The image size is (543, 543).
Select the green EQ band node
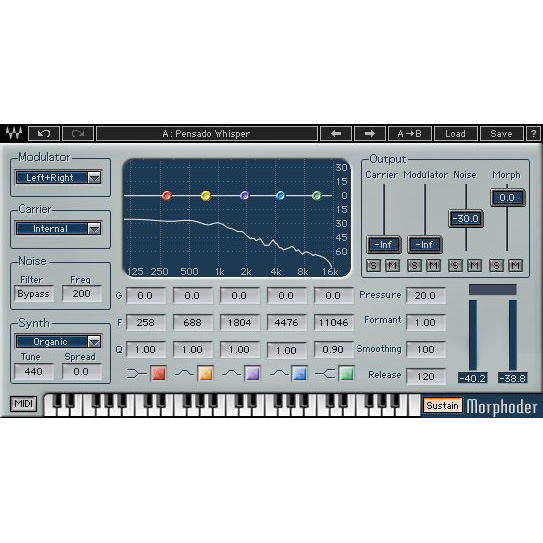pyautogui.click(x=317, y=196)
